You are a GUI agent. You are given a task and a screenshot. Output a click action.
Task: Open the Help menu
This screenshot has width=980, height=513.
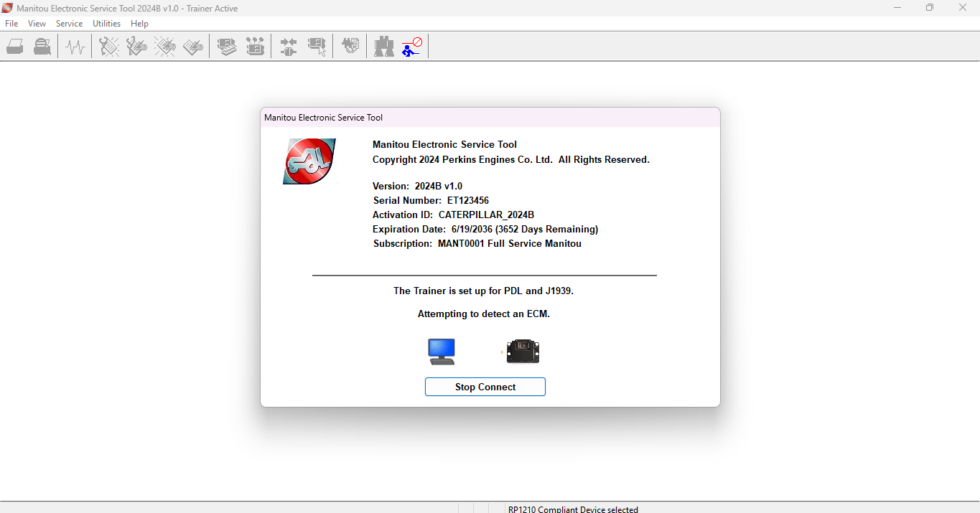(x=139, y=24)
